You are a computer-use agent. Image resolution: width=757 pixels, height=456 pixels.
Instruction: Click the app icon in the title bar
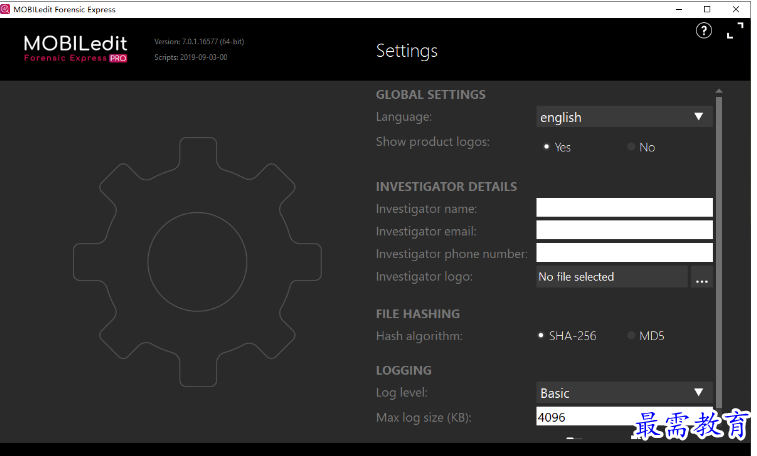(5, 9)
